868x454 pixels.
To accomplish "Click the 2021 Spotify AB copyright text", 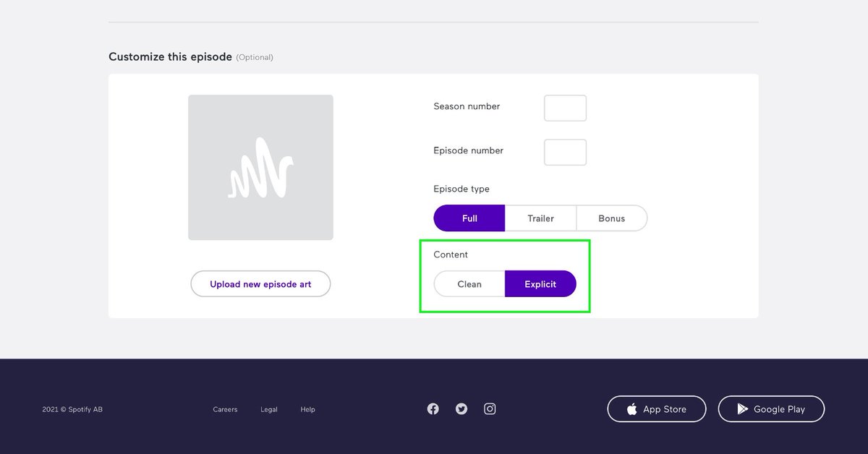I will [x=72, y=408].
